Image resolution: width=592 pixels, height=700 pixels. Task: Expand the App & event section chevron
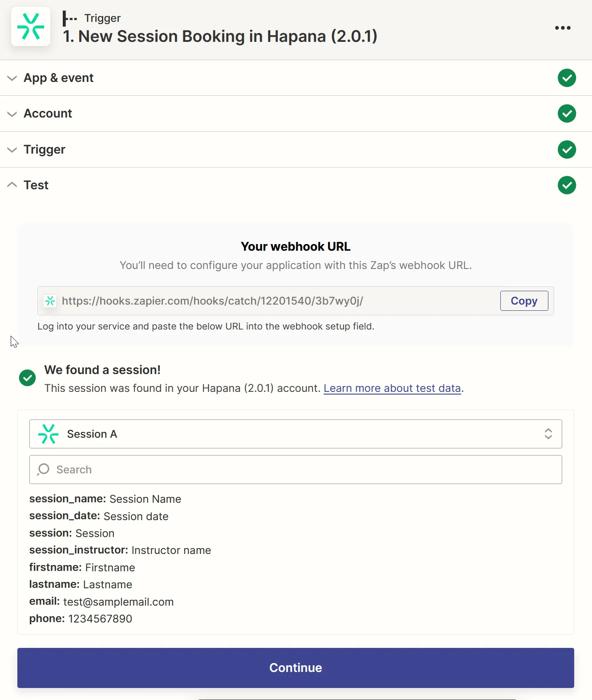12,78
